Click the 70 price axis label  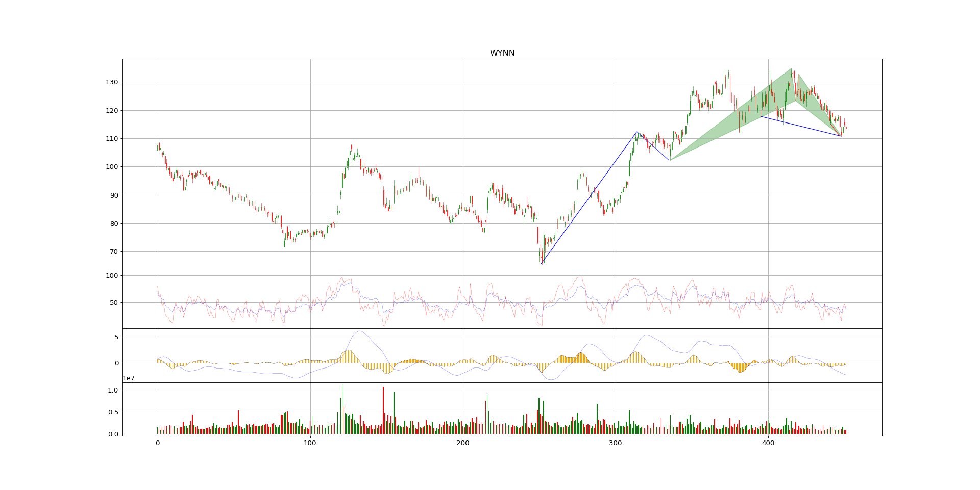[x=113, y=252]
